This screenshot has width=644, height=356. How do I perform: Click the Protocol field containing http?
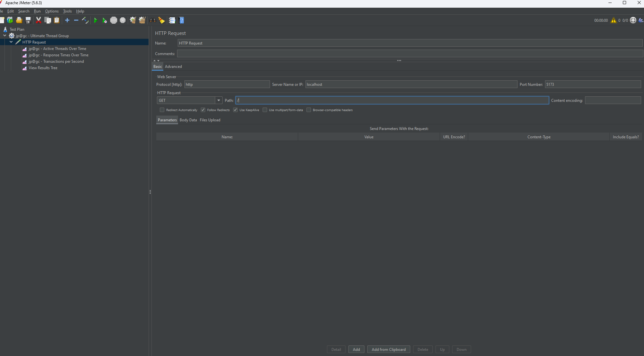coord(227,84)
